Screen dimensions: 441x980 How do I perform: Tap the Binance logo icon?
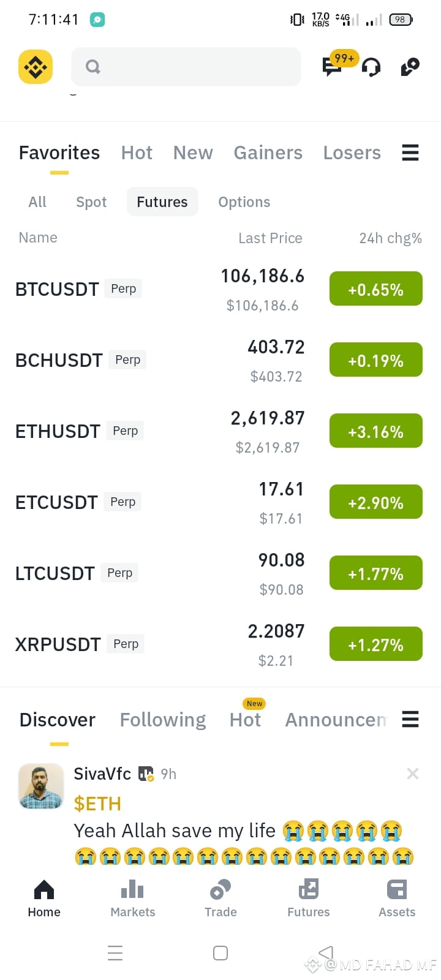[x=36, y=67]
